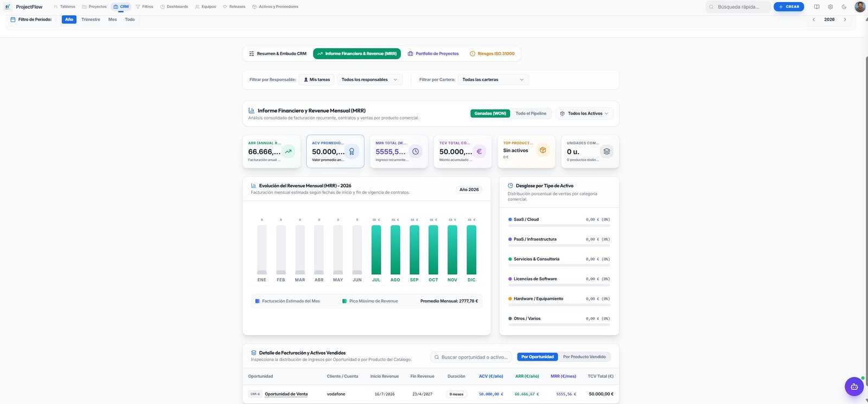Click the Pico Máximo de Revenue legend swatch
868x404 pixels.
point(344,301)
